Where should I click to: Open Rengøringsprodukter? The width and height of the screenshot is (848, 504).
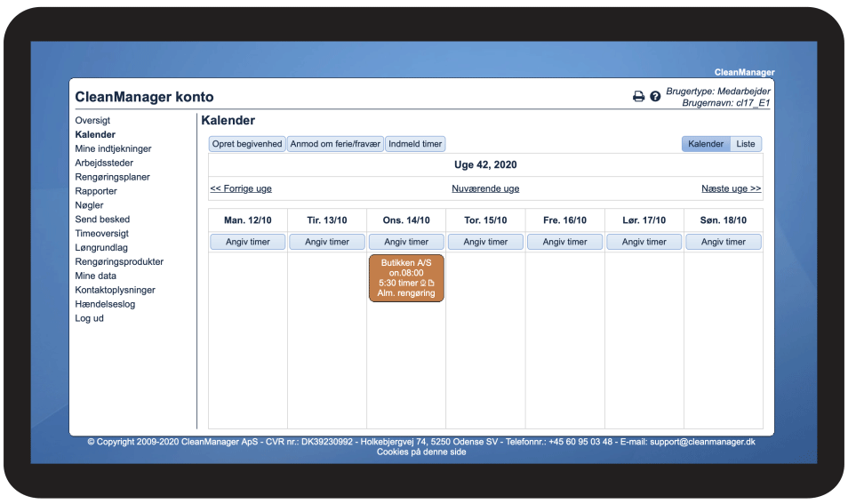pos(119,261)
